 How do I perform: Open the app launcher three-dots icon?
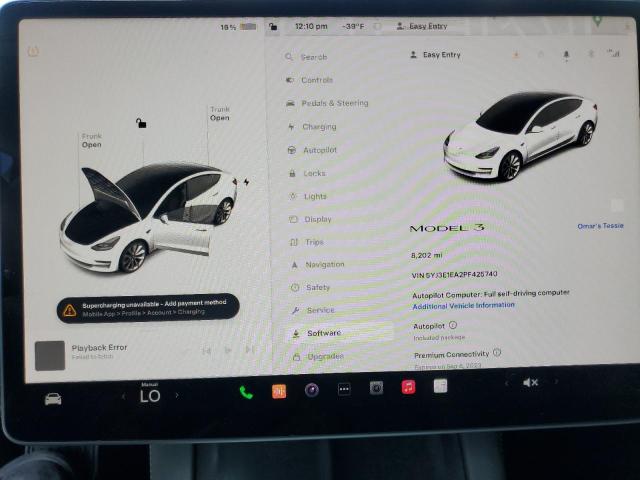(344, 389)
